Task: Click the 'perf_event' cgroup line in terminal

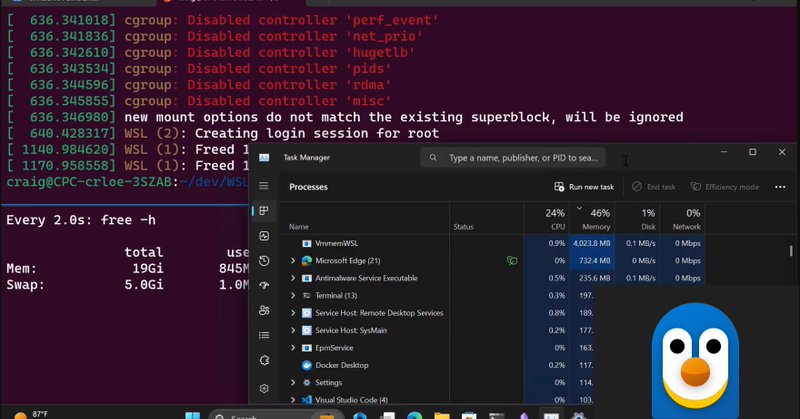Action: tap(222, 20)
